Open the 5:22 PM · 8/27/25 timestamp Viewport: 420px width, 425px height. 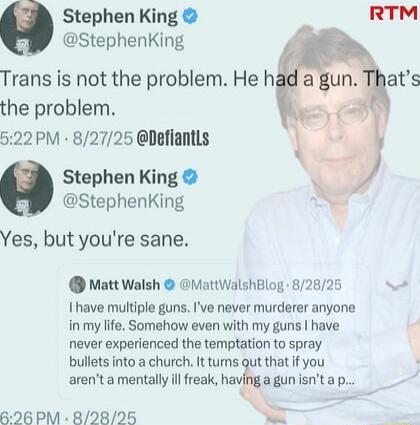pyautogui.click(x=66, y=138)
